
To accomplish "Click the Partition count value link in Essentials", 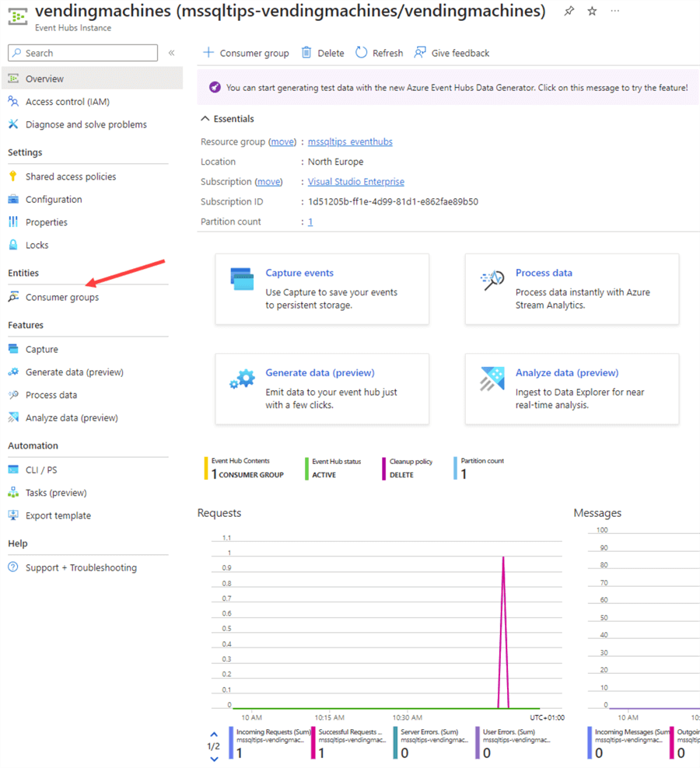I will click(310, 222).
